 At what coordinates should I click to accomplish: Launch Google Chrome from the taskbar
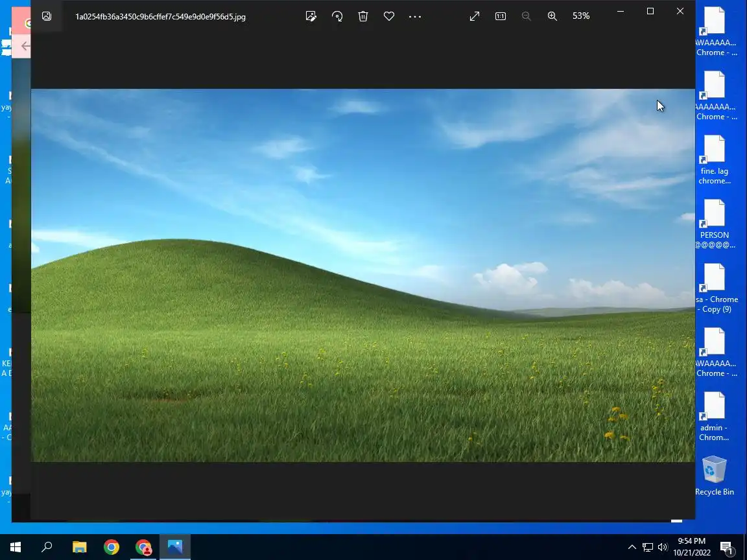(x=111, y=547)
